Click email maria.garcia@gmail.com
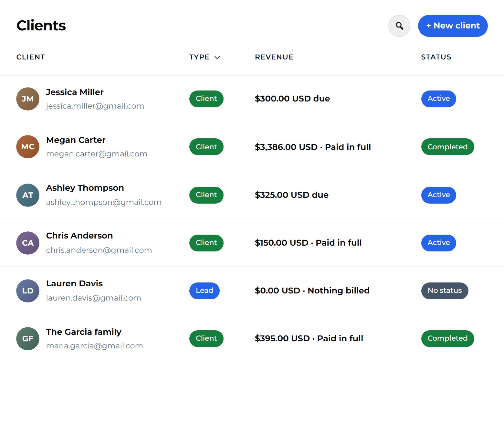Viewport: 504px width, 435px height. coord(94,346)
